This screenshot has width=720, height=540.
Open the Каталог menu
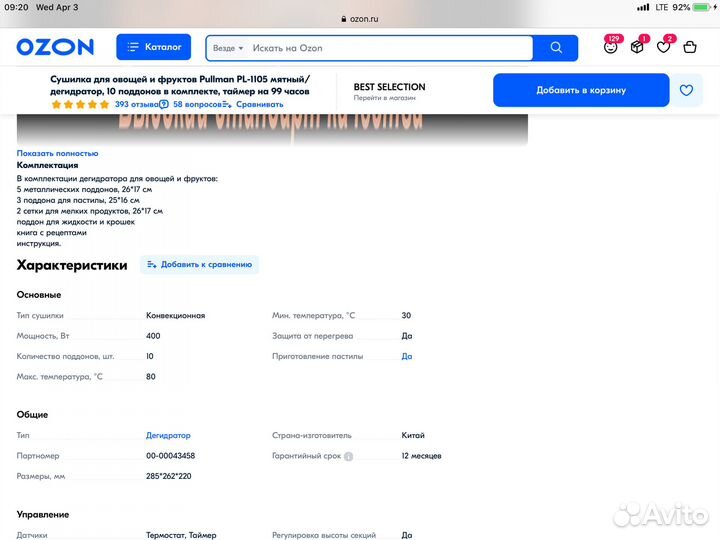153,47
